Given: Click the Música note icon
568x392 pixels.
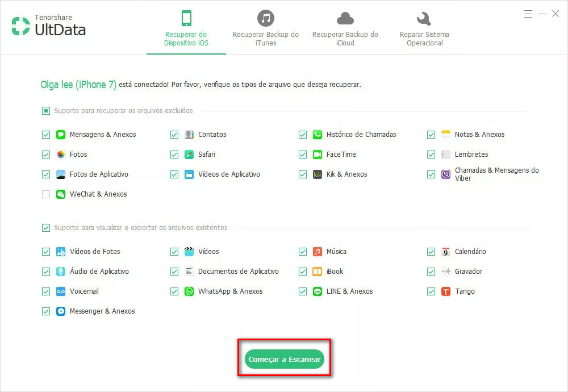Looking at the screenshot, I should click(x=318, y=252).
